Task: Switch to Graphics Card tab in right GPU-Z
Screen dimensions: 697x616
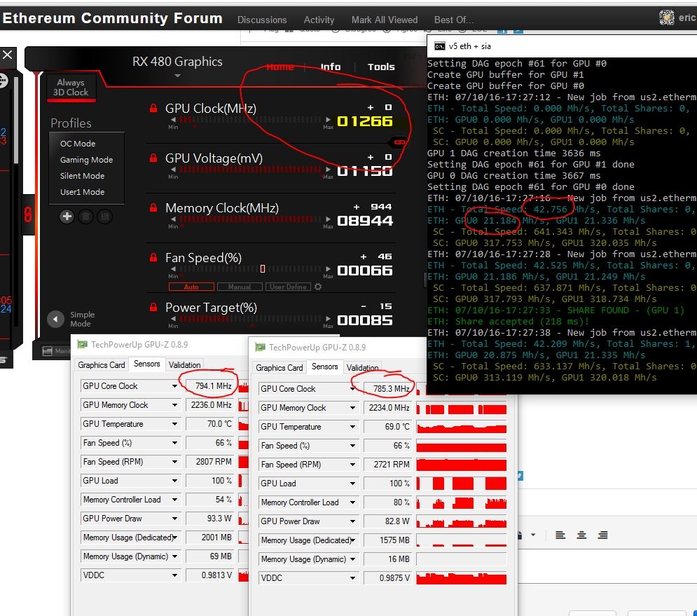Action: [x=280, y=368]
